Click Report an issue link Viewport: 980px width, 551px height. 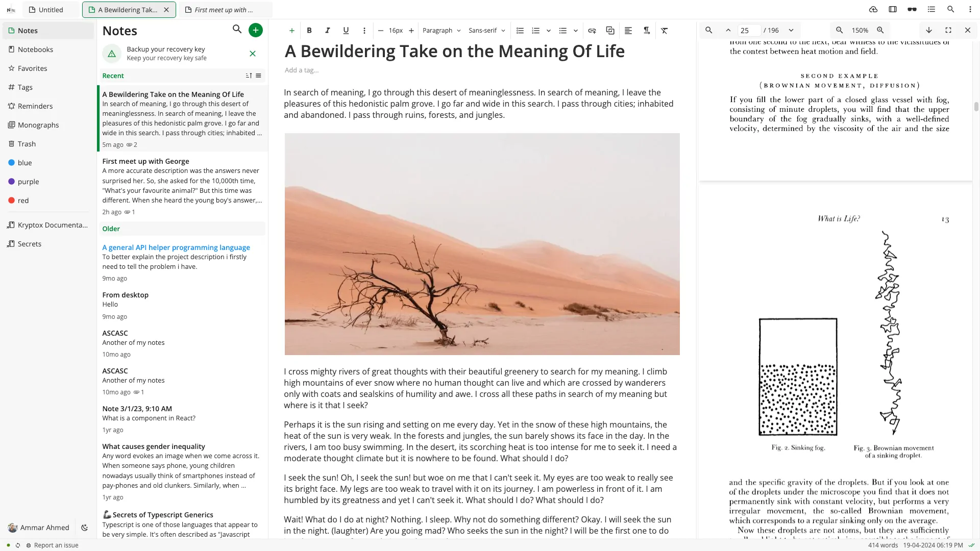click(x=53, y=545)
